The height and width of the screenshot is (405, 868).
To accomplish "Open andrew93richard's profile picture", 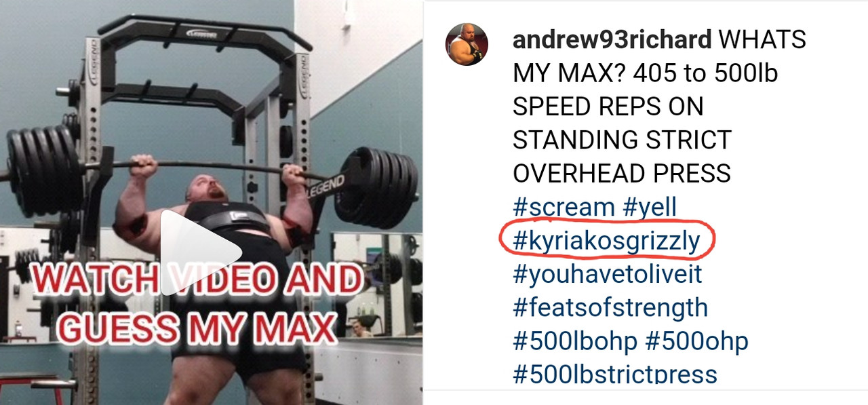I will [x=467, y=44].
